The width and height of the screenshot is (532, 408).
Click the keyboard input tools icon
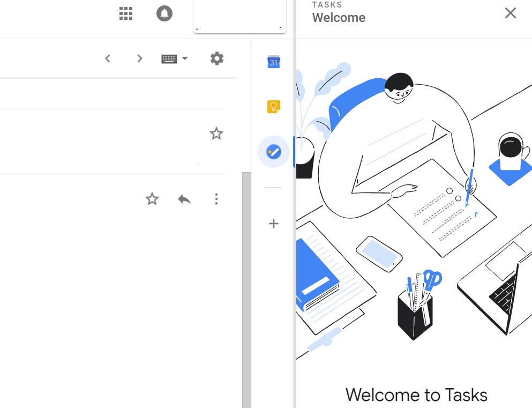[169, 58]
